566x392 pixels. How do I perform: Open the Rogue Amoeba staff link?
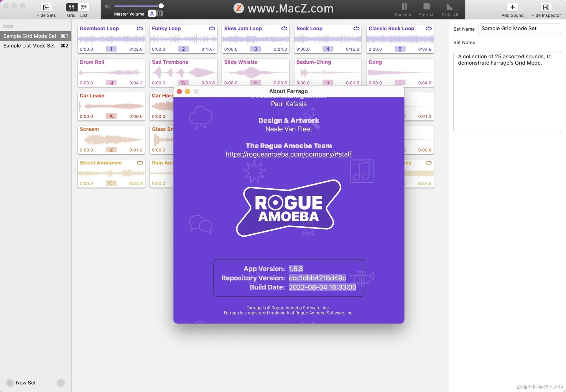(x=289, y=154)
